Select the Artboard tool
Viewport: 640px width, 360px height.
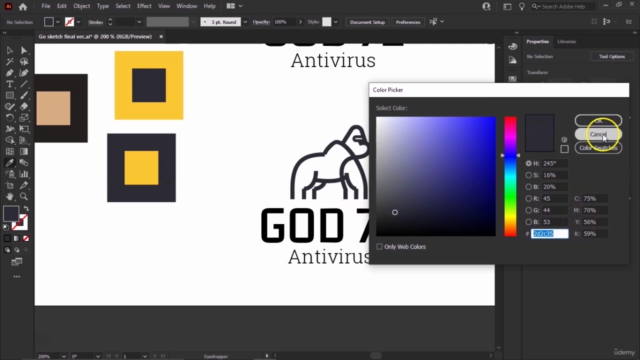click(9, 185)
